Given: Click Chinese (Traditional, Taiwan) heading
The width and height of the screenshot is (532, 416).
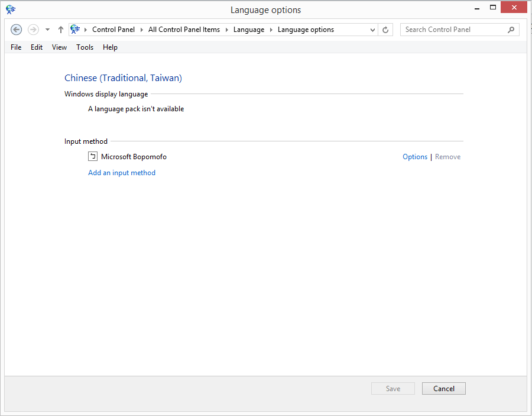Looking at the screenshot, I should pos(123,78).
